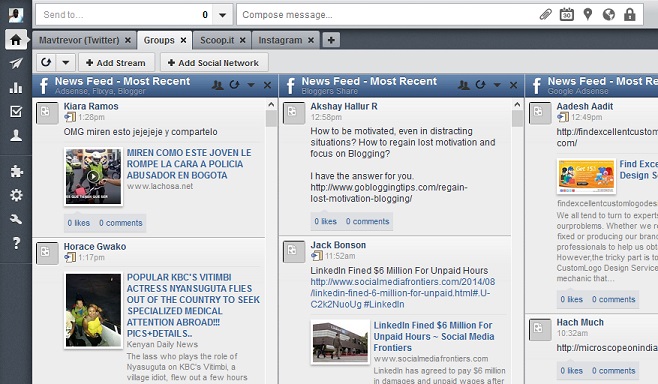The width and height of the screenshot is (658, 384).
Task: Click the share icon under Kiara Ramos
Action: tap(70, 117)
